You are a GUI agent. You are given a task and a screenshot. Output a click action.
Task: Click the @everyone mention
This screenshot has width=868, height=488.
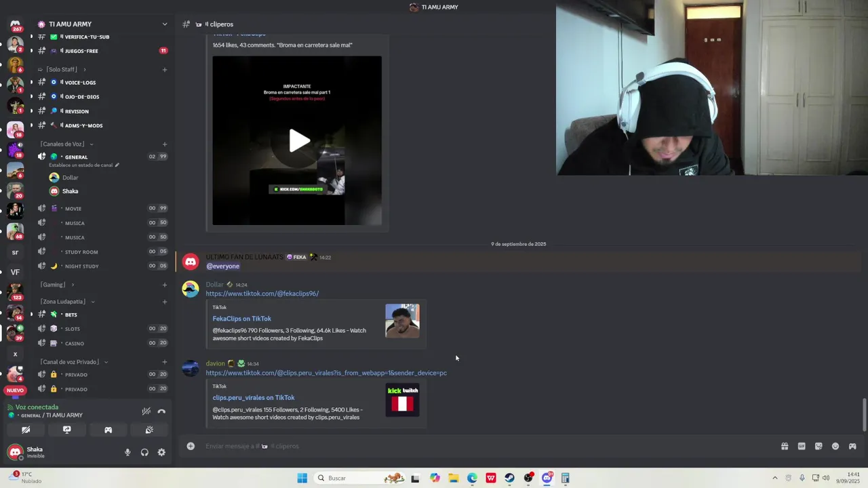click(222, 266)
